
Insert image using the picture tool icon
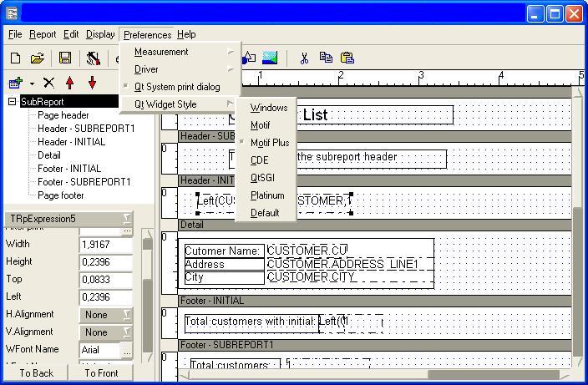point(270,58)
